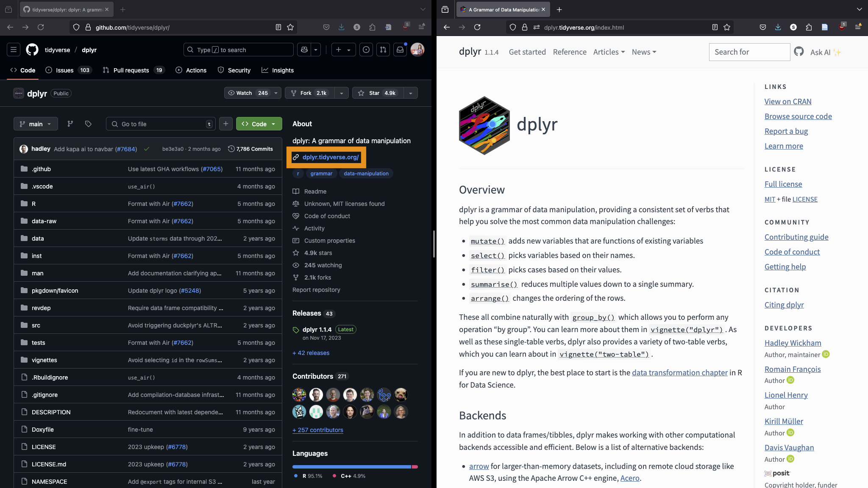Open the notifications inbox icon
868x488 pixels.
click(400, 50)
